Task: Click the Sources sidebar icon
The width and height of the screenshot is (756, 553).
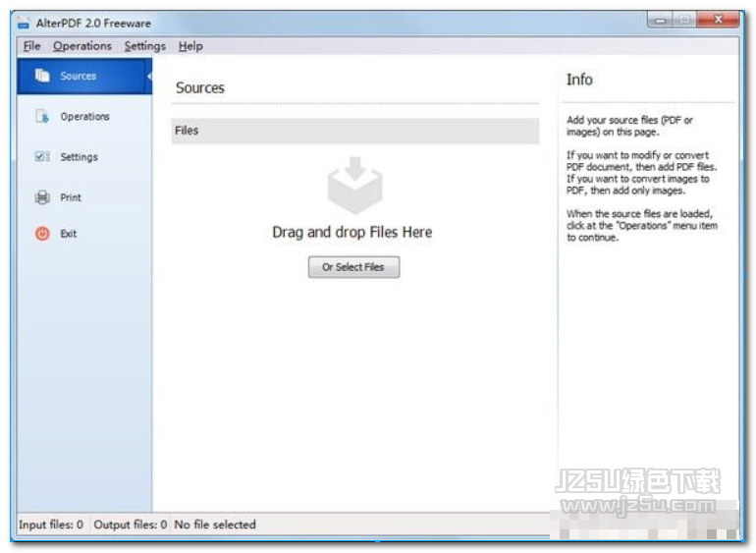Action: click(x=42, y=76)
